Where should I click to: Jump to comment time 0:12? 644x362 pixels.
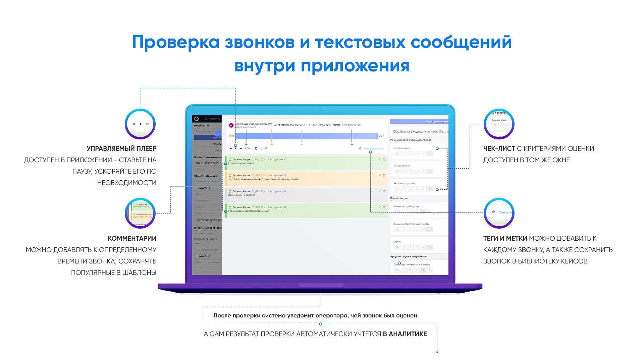click(284, 160)
